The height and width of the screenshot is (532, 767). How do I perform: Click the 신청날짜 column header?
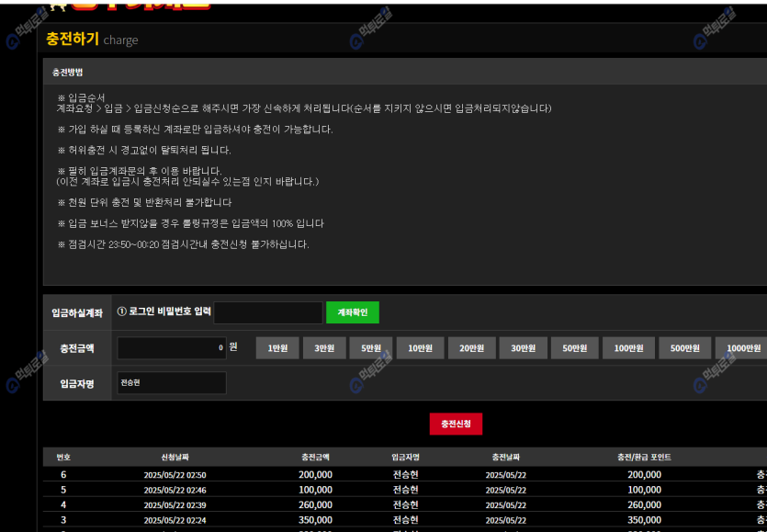click(175, 457)
